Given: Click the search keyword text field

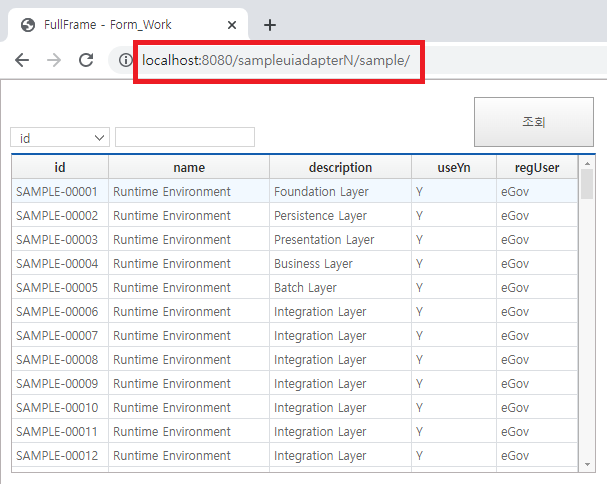Looking at the screenshot, I should (x=185, y=138).
